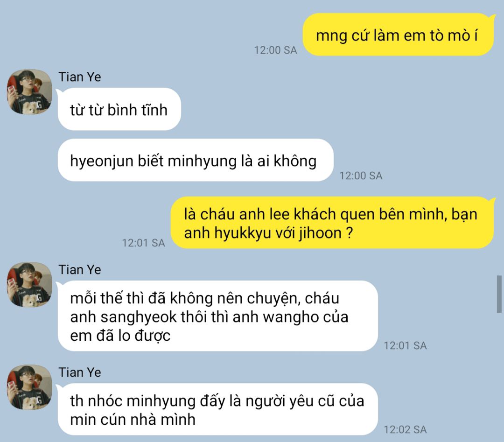The width and height of the screenshot is (504, 442).
Task: Select the "hyeonjun biết minhyung là ai không" bubble
Action: coord(195,160)
